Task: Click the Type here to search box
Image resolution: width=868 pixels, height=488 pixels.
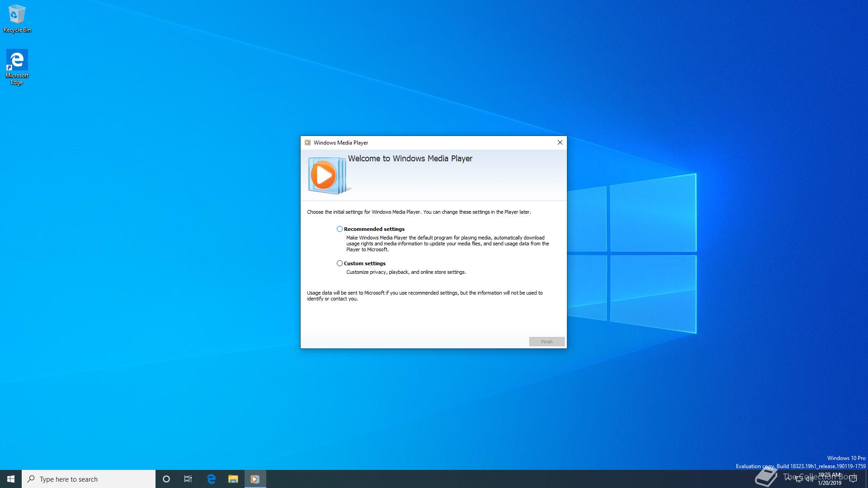Action: coord(89,479)
